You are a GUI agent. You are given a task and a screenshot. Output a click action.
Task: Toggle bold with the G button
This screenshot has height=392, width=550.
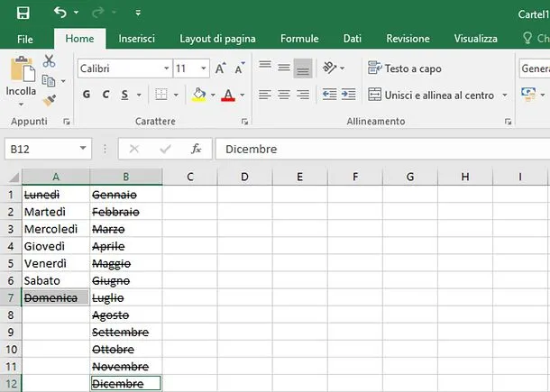click(x=87, y=95)
